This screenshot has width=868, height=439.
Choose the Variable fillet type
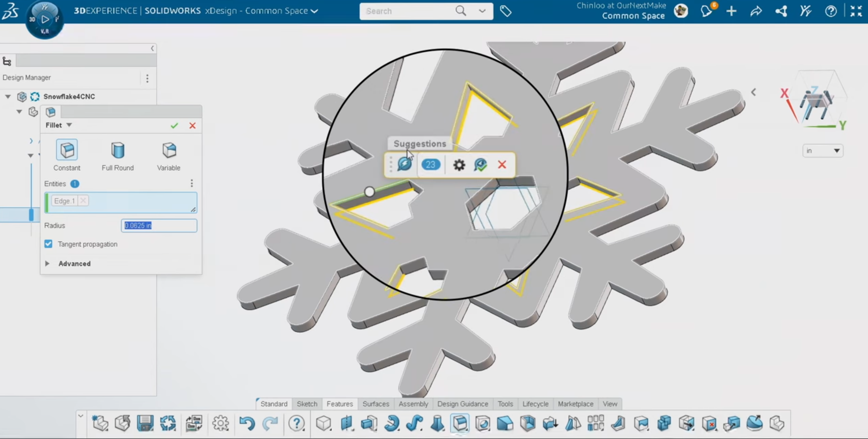click(169, 150)
